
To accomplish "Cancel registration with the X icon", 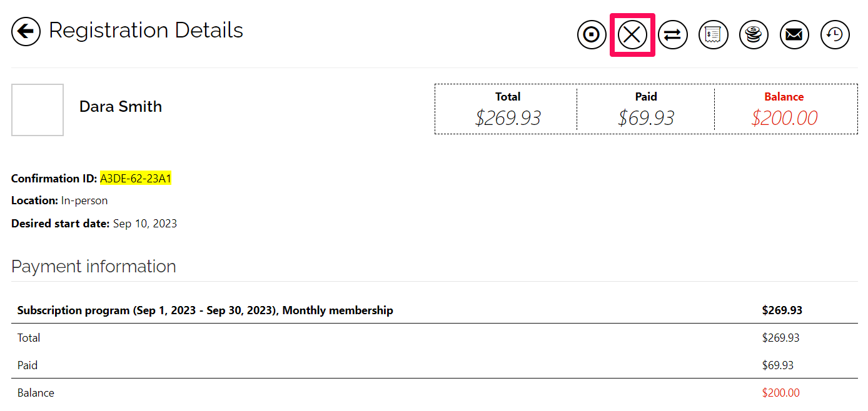I will point(632,35).
